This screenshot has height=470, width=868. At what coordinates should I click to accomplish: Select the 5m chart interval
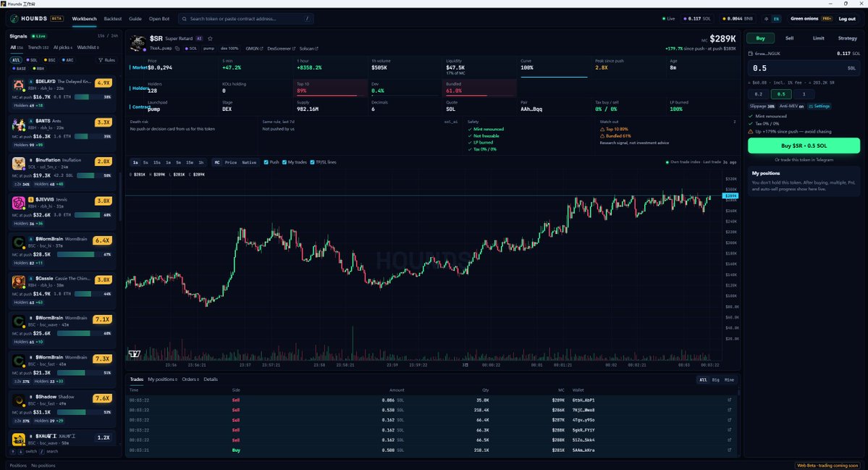178,162
